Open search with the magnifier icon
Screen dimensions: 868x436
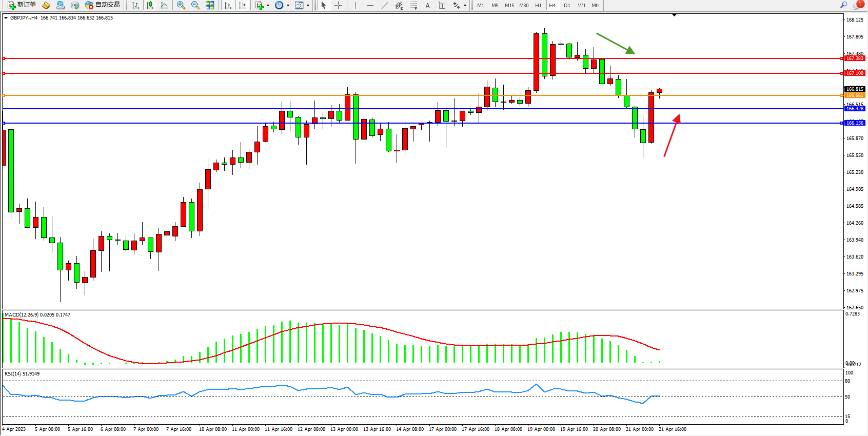[x=843, y=5]
